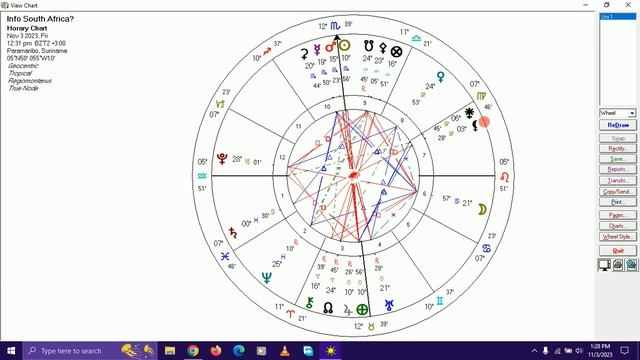The width and height of the screenshot is (640, 360).
Task: Open the Rectify dialog
Action: coord(618,149)
